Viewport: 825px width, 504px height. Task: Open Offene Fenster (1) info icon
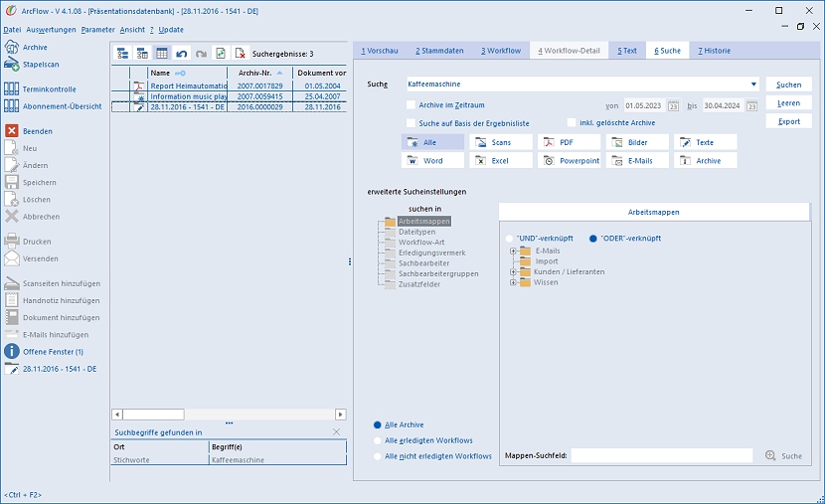pos(12,352)
